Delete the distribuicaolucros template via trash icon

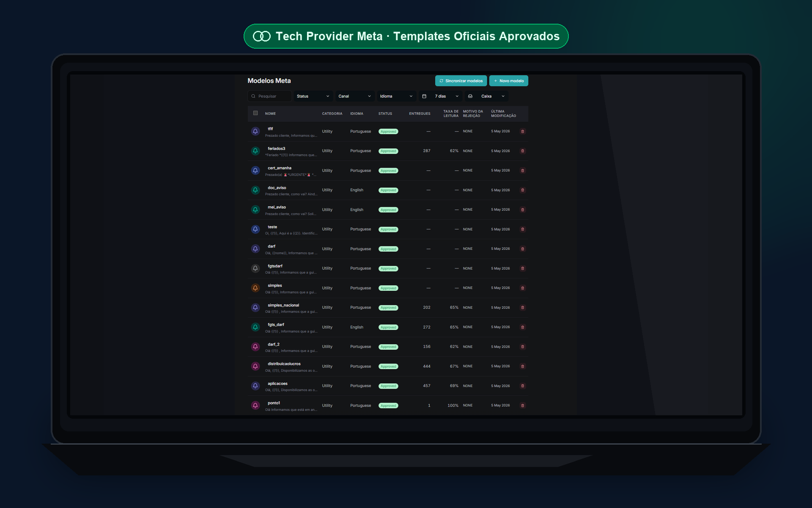click(x=523, y=366)
